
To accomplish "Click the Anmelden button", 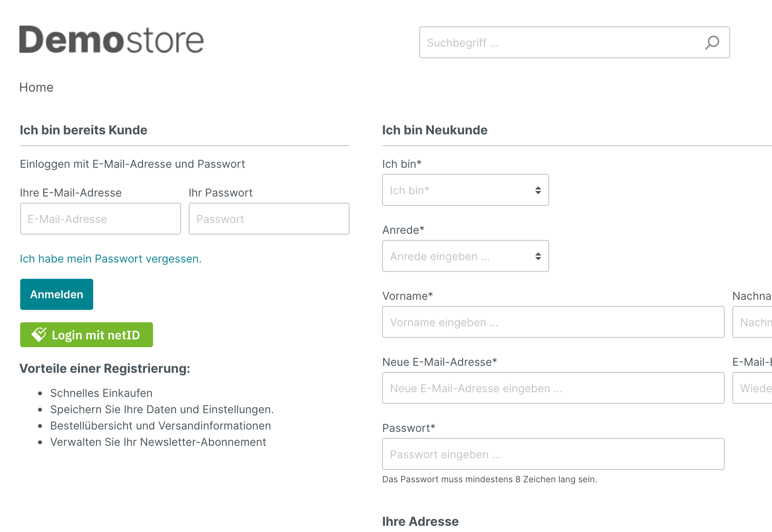I will coord(57,294).
